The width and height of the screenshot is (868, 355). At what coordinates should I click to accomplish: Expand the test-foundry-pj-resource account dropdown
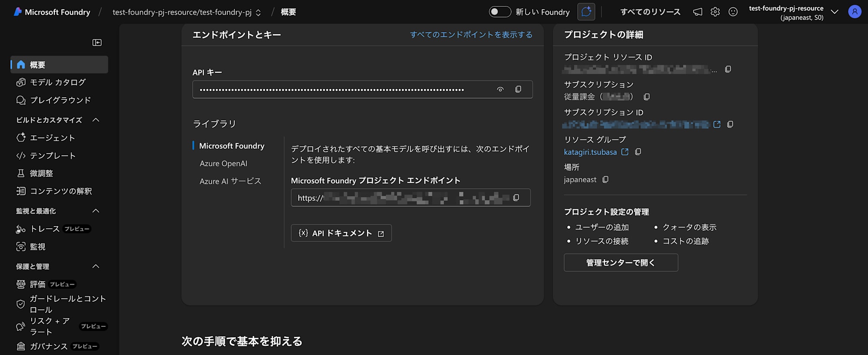click(834, 12)
